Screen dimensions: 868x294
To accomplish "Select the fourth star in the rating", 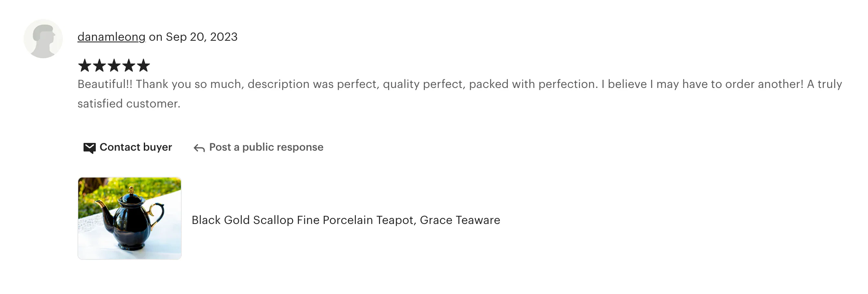I will tap(129, 66).
